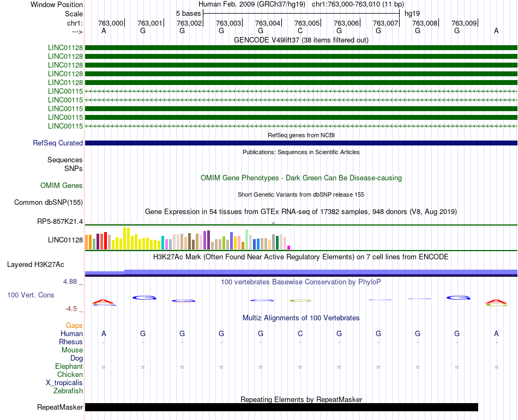
Task: Click the "--->" strand direction arrow
Action: 77,32
